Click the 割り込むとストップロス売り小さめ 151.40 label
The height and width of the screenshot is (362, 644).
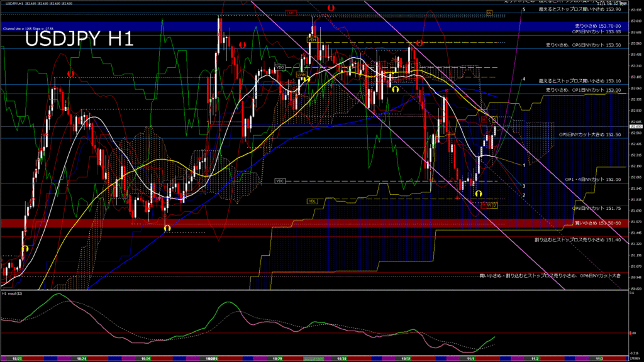point(577,239)
